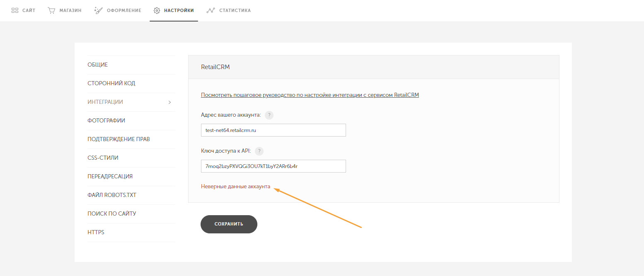This screenshot has height=276, width=644.
Task: Select ИНТЕГРАЦИИ in the sidebar
Action: pyautogui.click(x=131, y=102)
